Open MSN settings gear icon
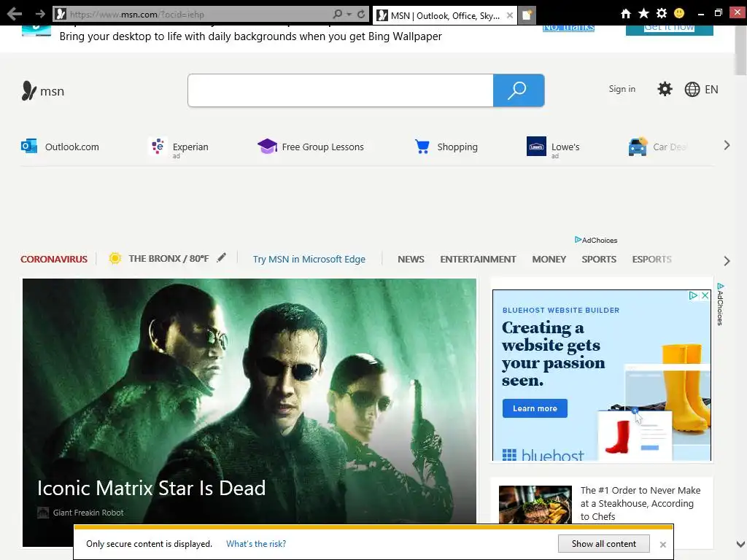Screen dimensions: 747x560 pos(665,89)
